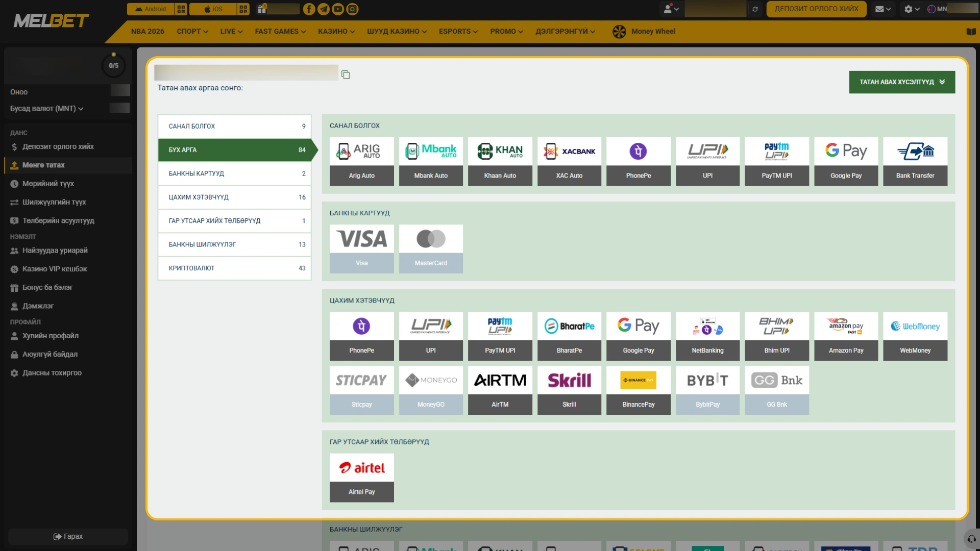Select the Skrill tile
The height and width of the screenshot is (551, 980).
point(569,390)
